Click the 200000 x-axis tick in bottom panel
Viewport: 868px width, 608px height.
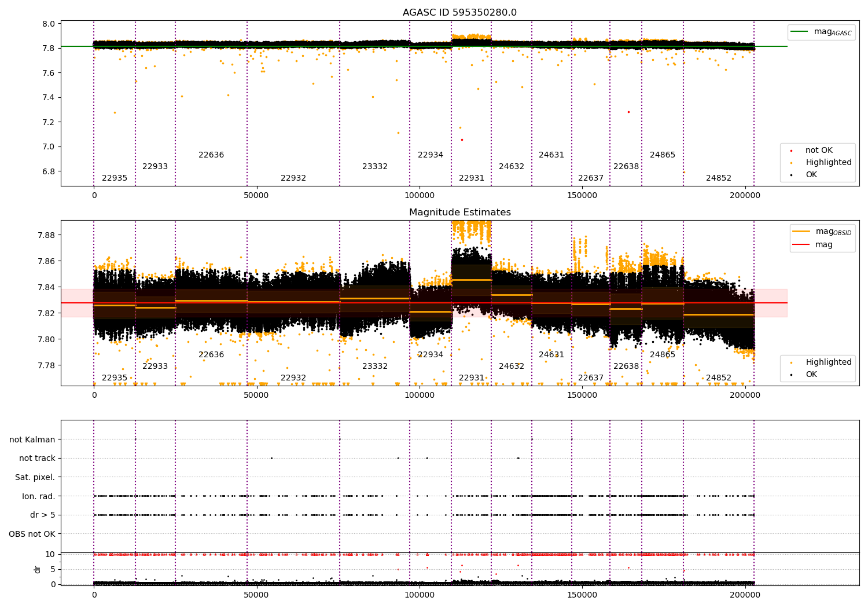(745, 595)
